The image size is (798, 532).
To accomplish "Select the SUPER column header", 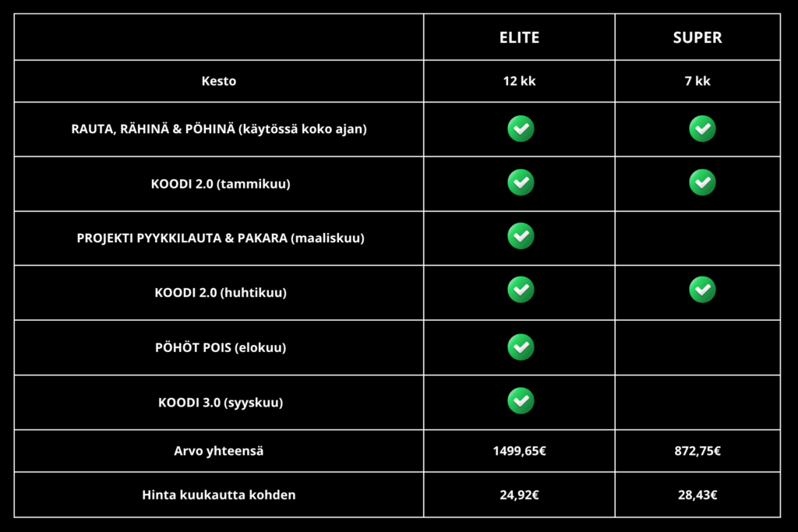I will point(697,37).
